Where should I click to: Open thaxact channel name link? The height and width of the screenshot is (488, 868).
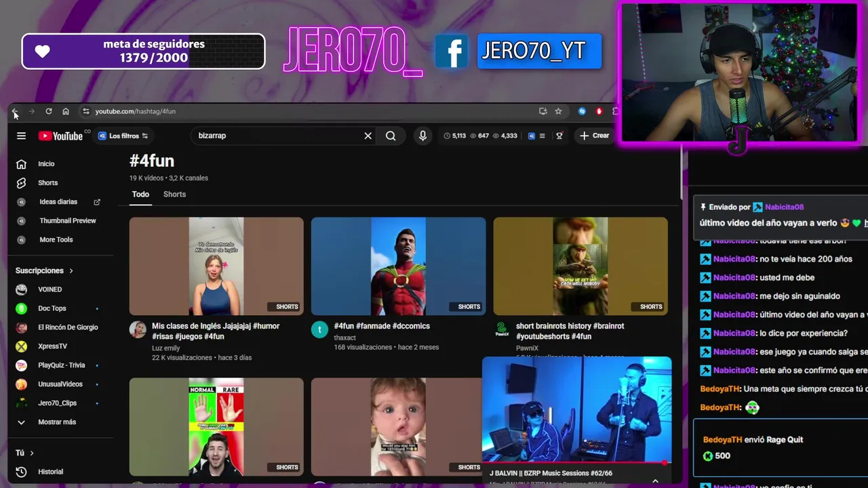[x=344, y=338]
